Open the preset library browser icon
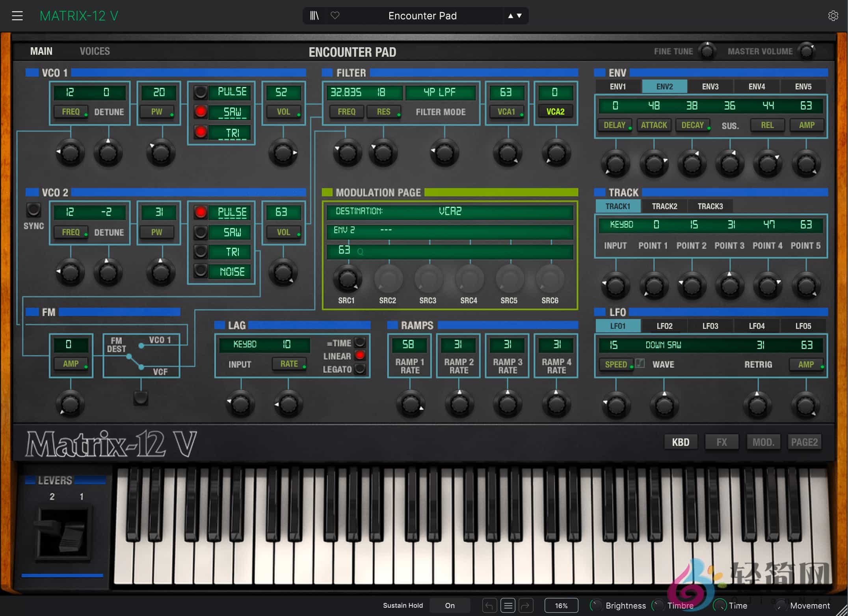 314,16
